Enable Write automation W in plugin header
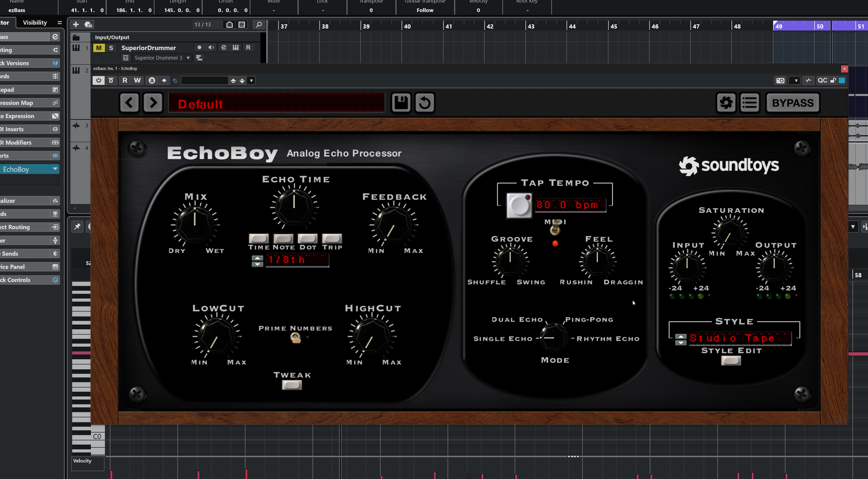 point(137,81)
